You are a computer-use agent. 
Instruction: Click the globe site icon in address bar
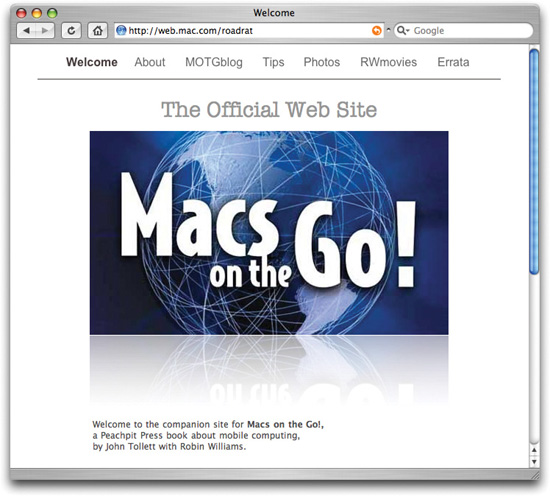pyautogui.click(x=121, y=31)
